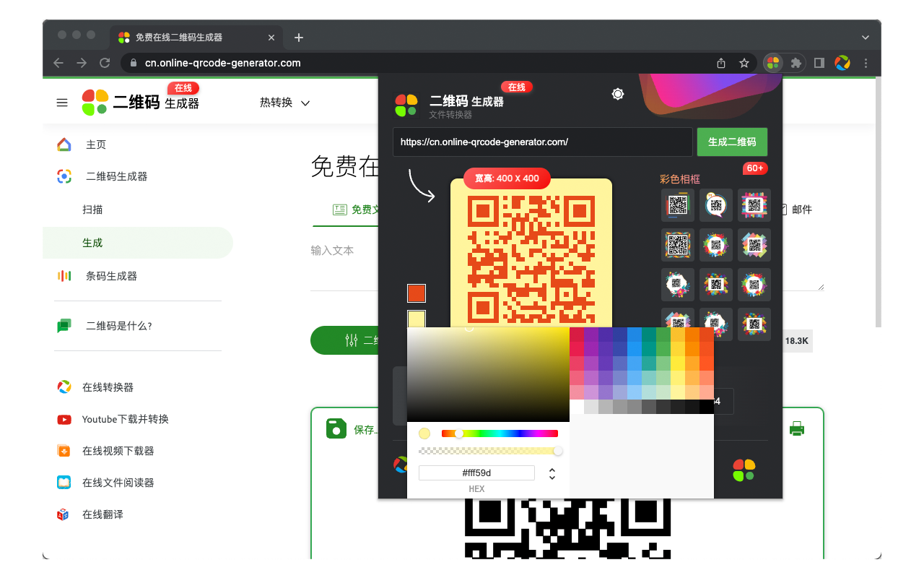The width and height of the screenshot is (924, 578).
Task: Open the Youtube下载并转换 tool icon
Action: [x=64, y=419]
